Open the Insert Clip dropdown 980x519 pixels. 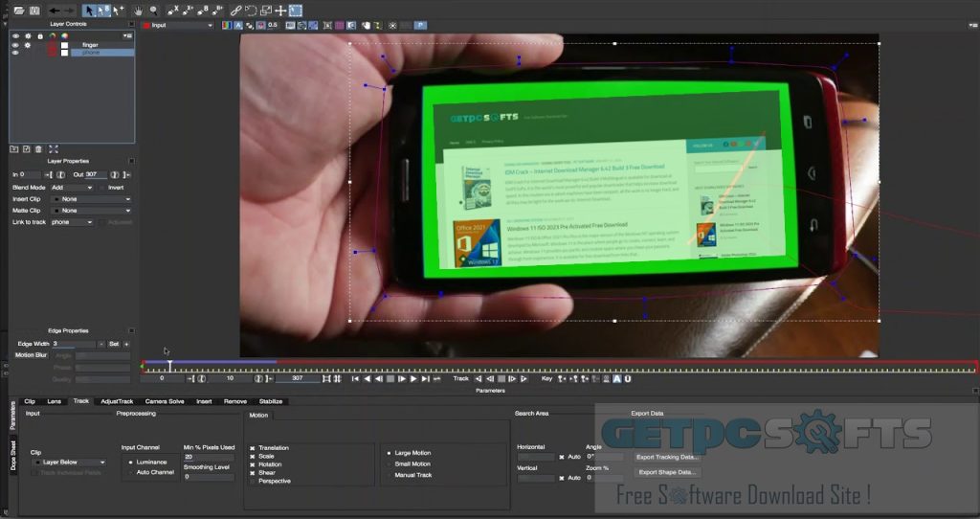pos(91,199)
